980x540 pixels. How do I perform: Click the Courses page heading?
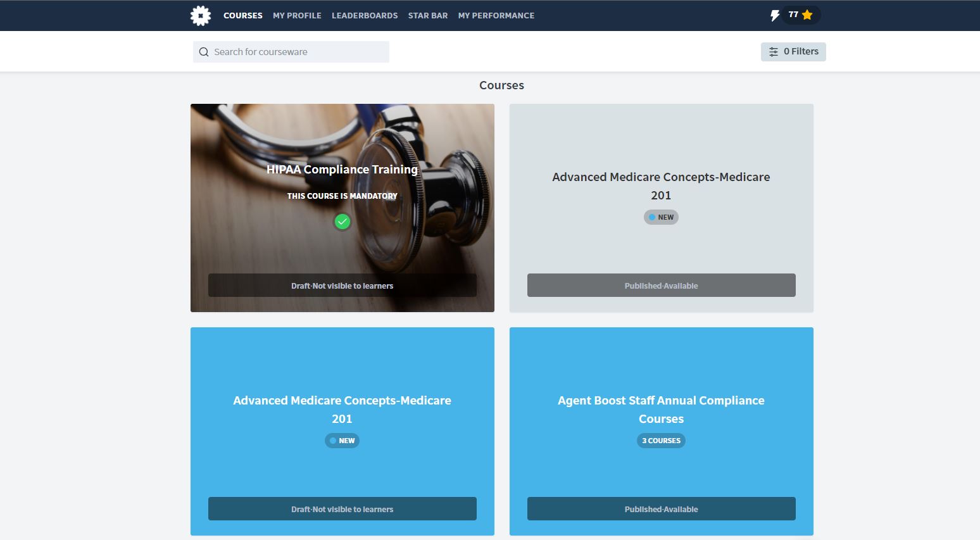tap(501, 85)
